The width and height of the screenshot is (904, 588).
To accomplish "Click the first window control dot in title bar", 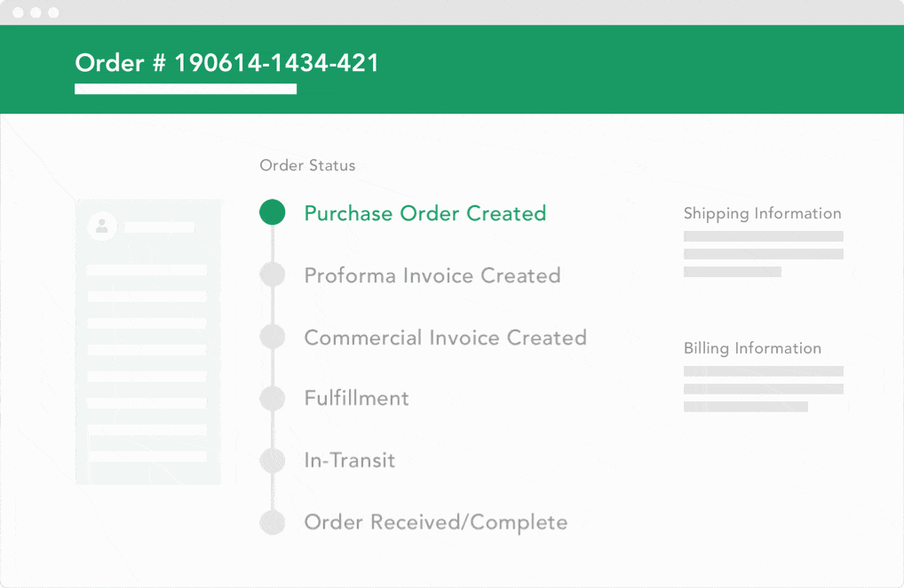I will point(18,12).
